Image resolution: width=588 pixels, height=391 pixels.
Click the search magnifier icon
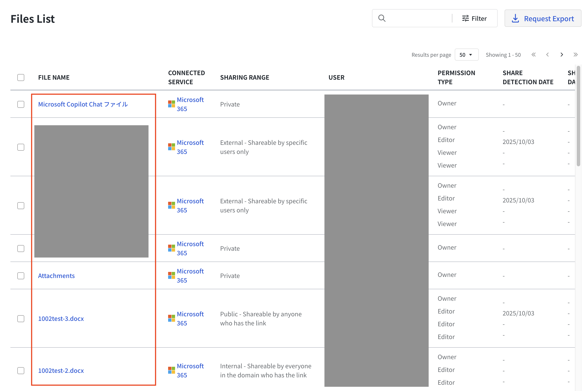click(x=382, y=18)
